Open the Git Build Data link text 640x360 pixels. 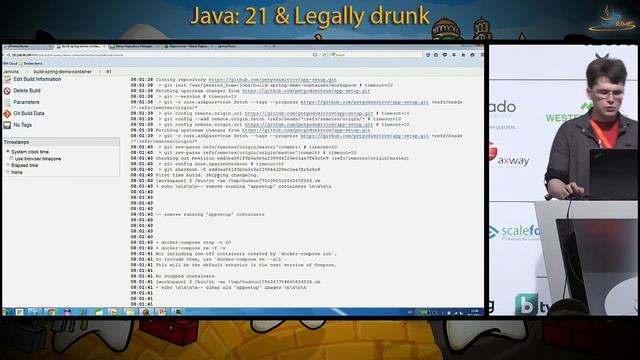point(29,113)
